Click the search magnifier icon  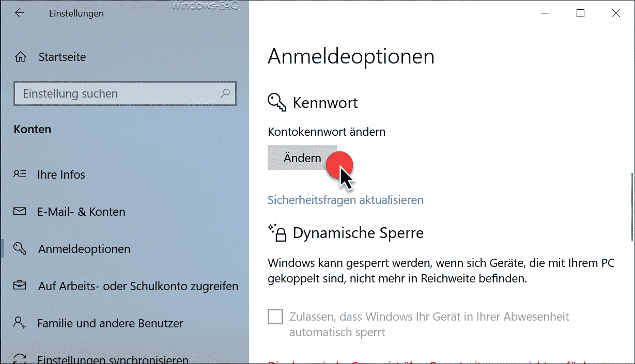coord(225,93)
